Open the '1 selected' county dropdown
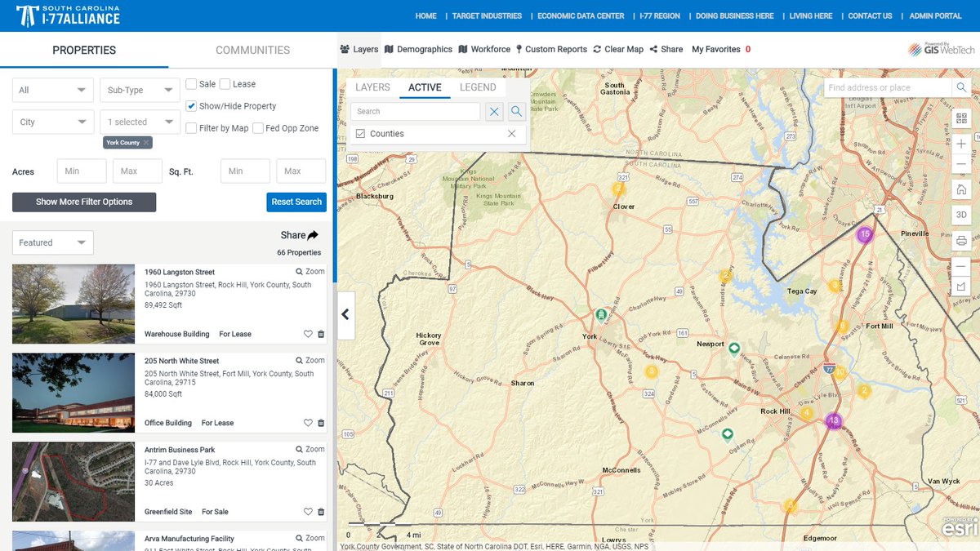 coord(140,122)
